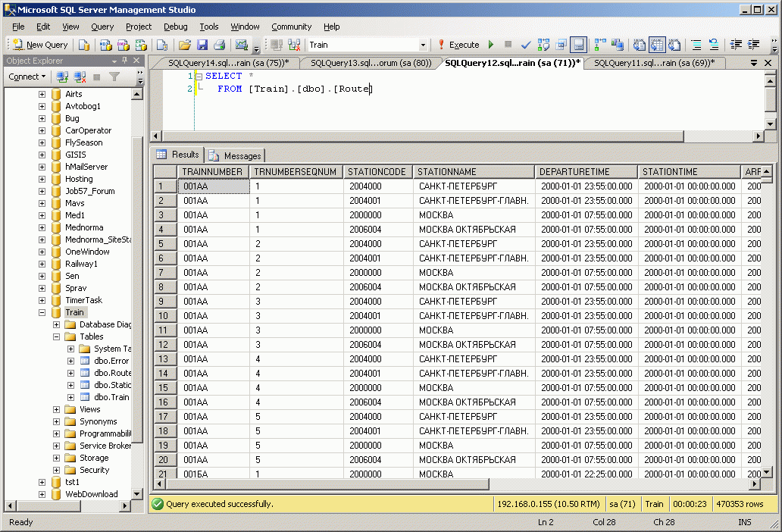This screenshot has height=532, width=782.
Task: Open the active documents list dropdown
Action: [753, 63]
